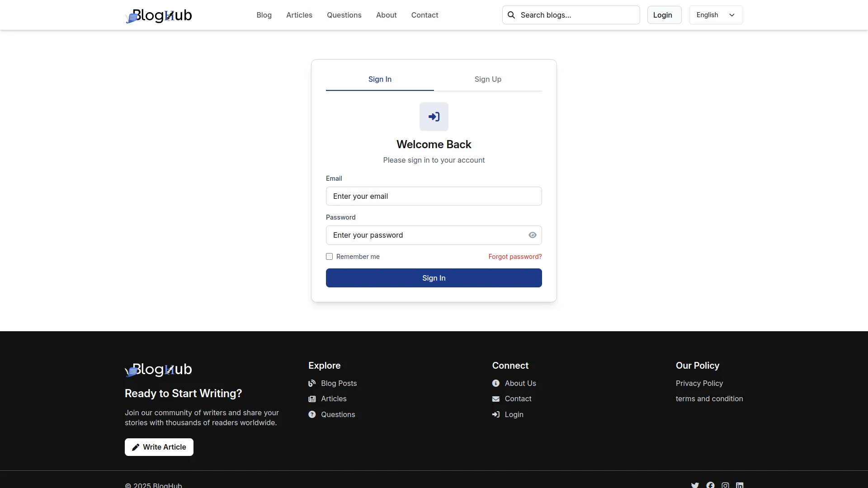The height and width of the screenshot is (488, 868).
Task: Toggle password visibility eye icon
Action: pyautogui.click(x=533, y=235)
